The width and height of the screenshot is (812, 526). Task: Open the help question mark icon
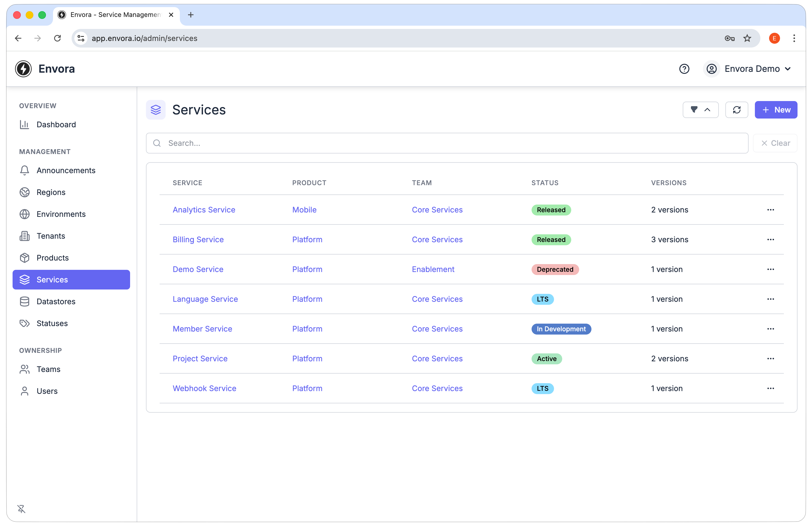pyautogui.click(x=684, y=69)
